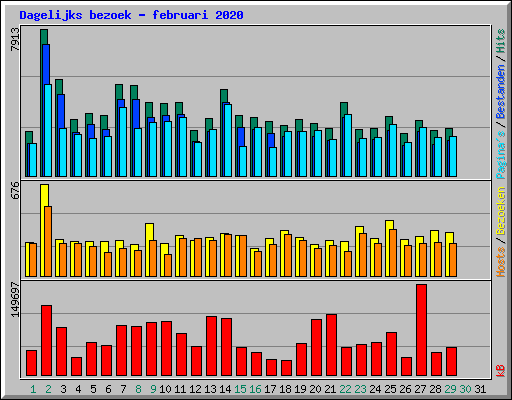Viewport: 512px width, 400px height.
Task: Click the day 31 axis label
Action: (480, 389)
